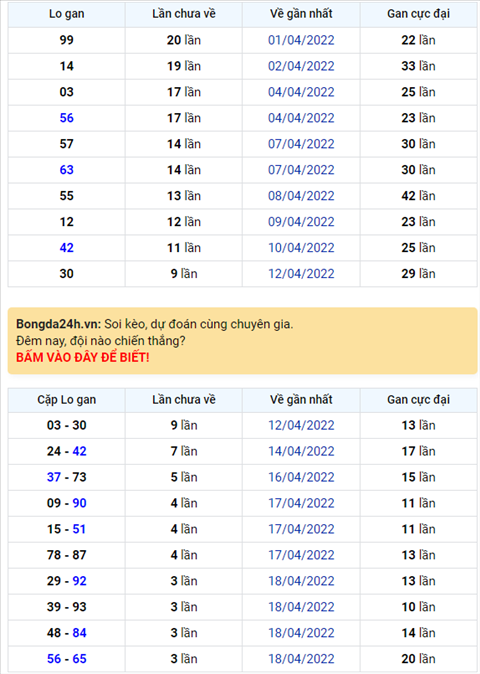Select the 42 lần maximum for 55
The width and height of the screenshot is (480, 674).
(419, 196)
